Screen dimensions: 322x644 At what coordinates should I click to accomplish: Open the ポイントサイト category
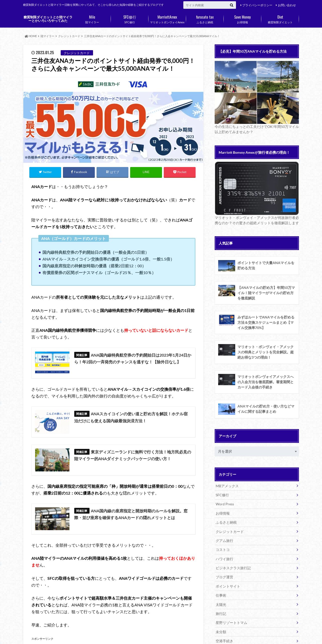pos(257,586)
